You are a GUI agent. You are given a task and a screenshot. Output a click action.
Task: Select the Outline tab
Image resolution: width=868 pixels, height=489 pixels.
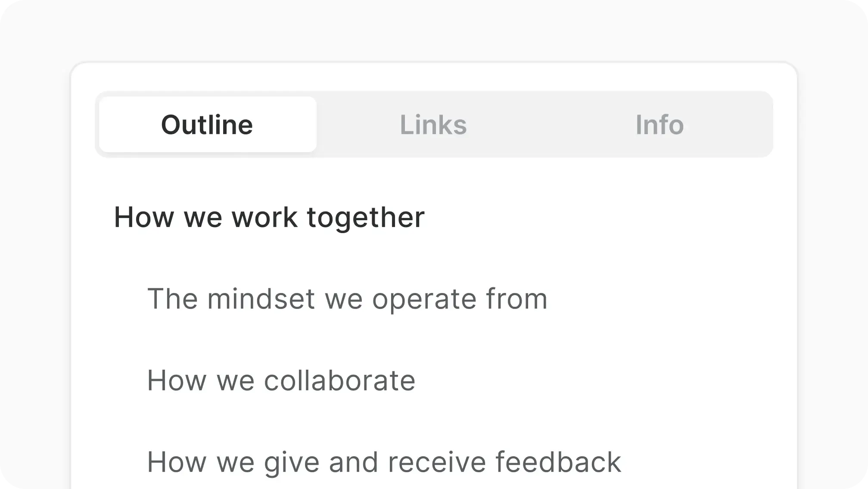[207, 125]
